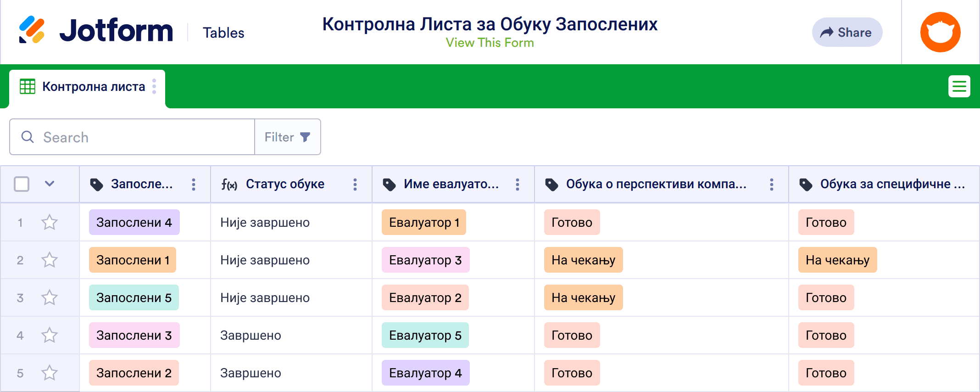Click Завршено status in row 4
The width and height of the screenshot is (980, 392).
[x=251, y=335]
